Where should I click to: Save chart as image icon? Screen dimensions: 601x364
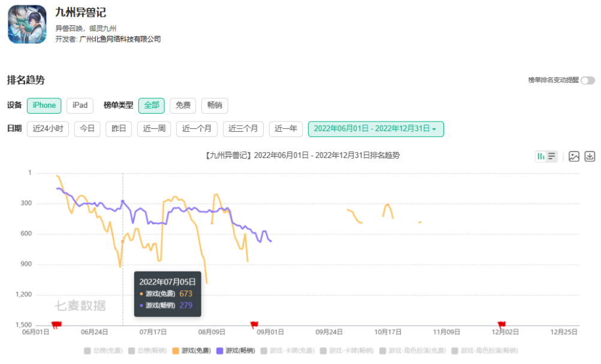point(574,156)
